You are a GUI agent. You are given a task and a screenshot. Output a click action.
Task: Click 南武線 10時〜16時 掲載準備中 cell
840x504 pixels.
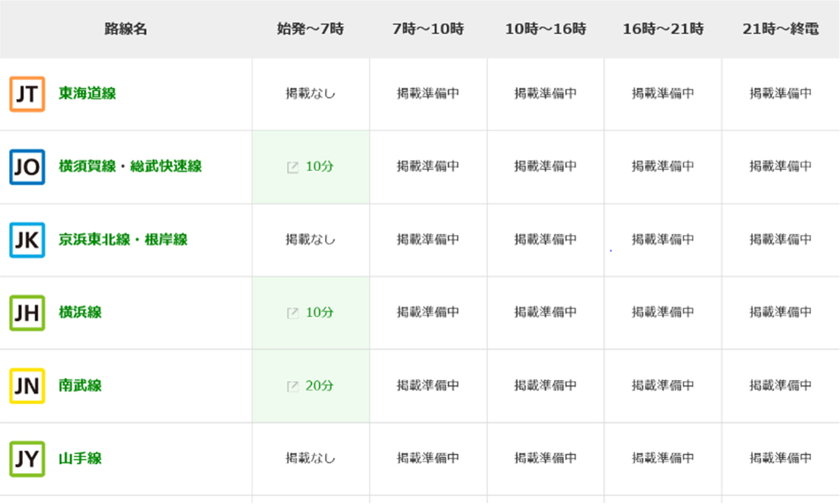point(545,385)
